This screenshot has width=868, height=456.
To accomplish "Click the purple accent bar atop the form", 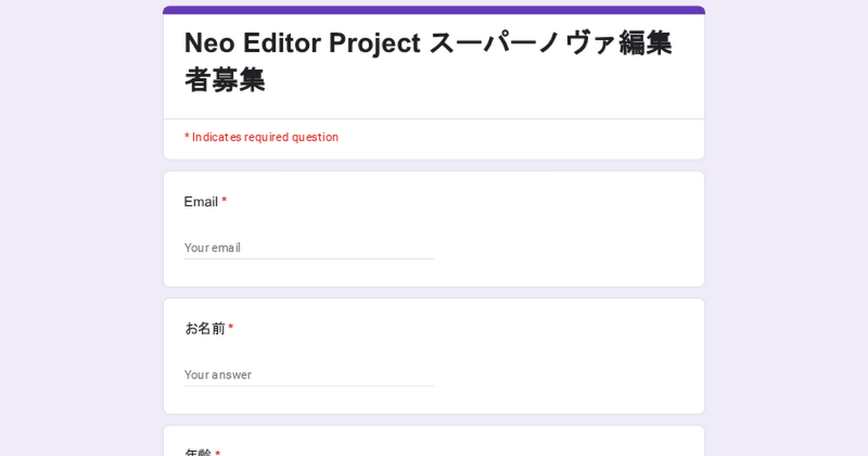I will click(434, 10).
